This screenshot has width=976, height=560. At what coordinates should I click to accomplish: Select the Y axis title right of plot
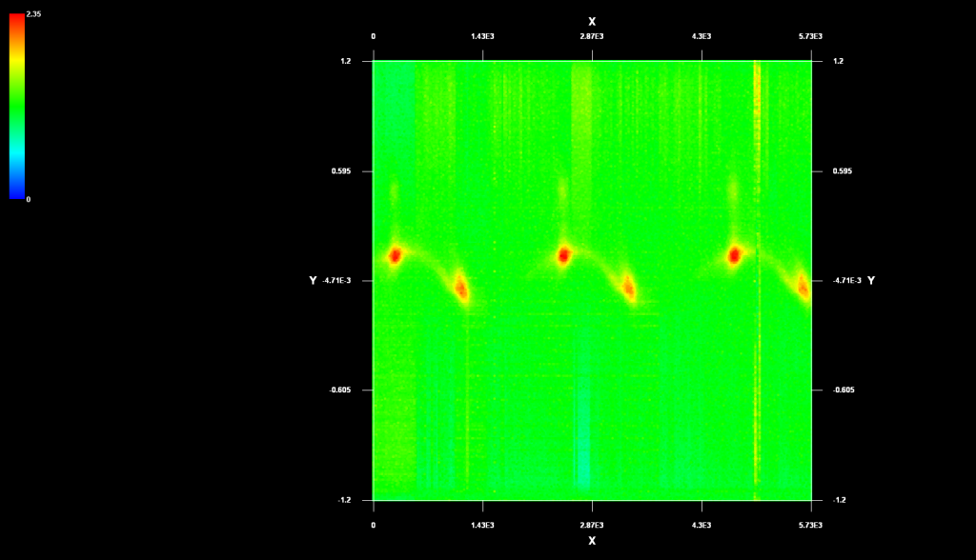(871, 281)
